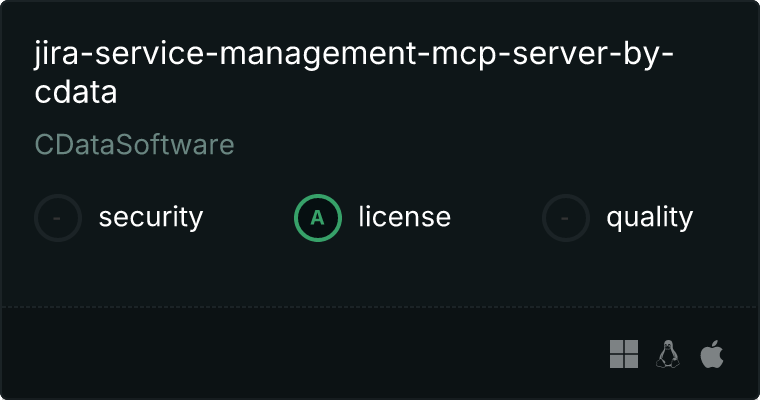
Task: Click the letter A in the green ring
Action: click(318, 217)
